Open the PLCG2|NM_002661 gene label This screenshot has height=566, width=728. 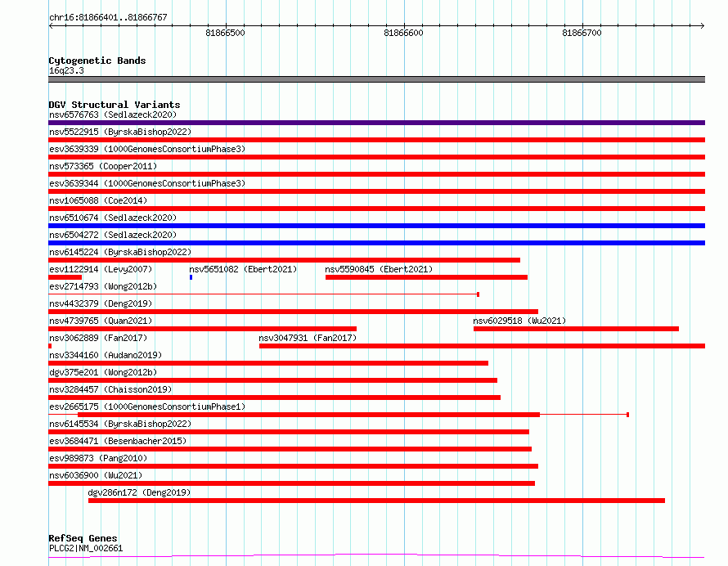(86, 548)
